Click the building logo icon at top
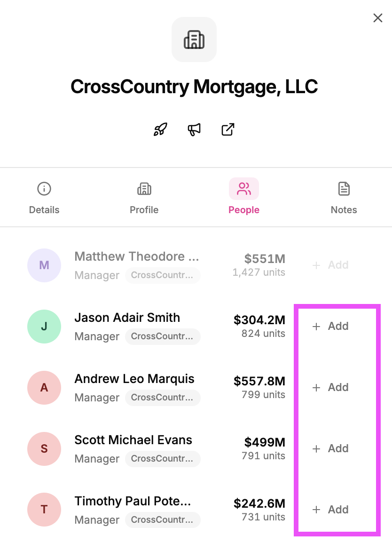 pyautogui.click(x=194, y=40)
